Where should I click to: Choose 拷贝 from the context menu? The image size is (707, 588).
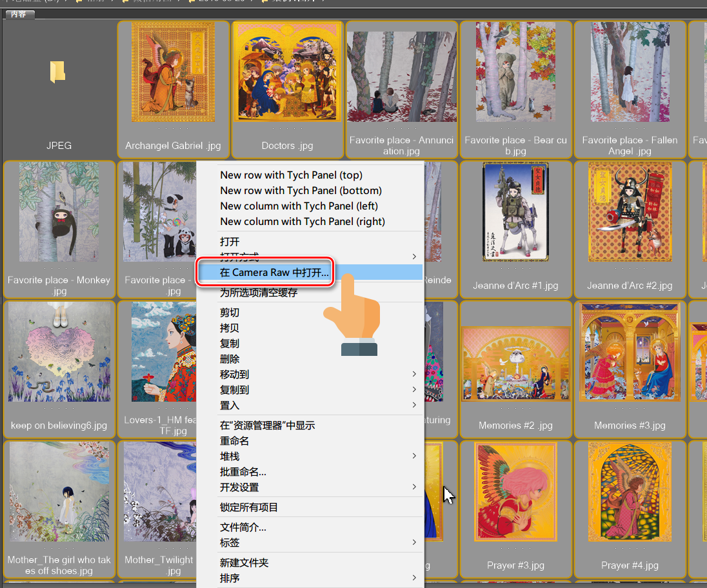(x=230, y=328)
